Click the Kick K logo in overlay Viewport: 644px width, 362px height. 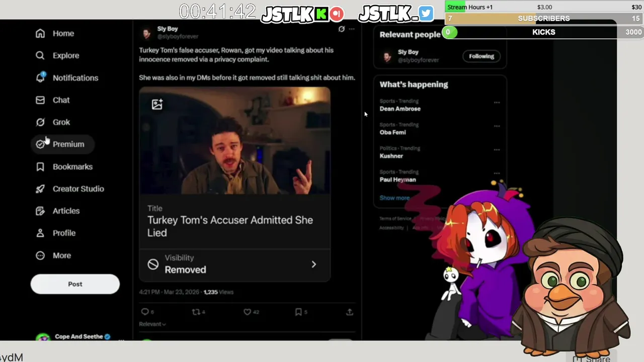(x=321, y=14)
